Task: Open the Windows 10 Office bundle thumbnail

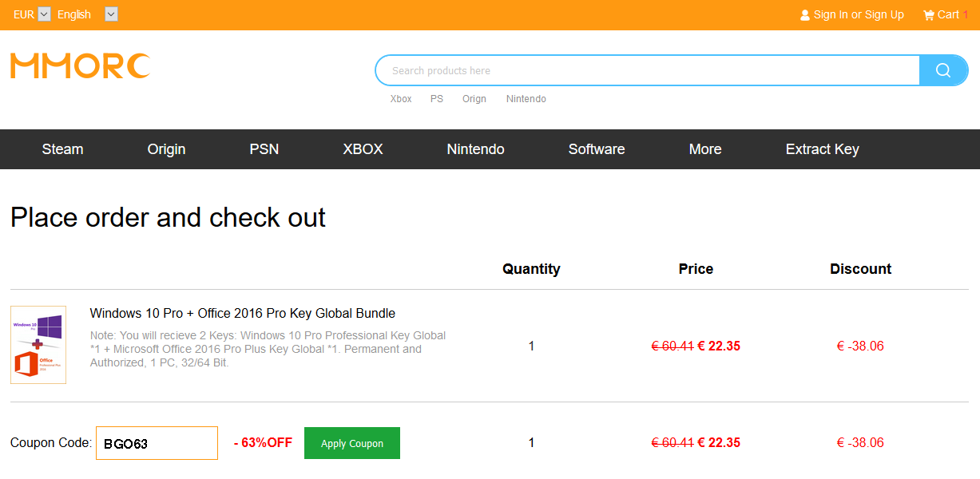Action: click(38, 345)
